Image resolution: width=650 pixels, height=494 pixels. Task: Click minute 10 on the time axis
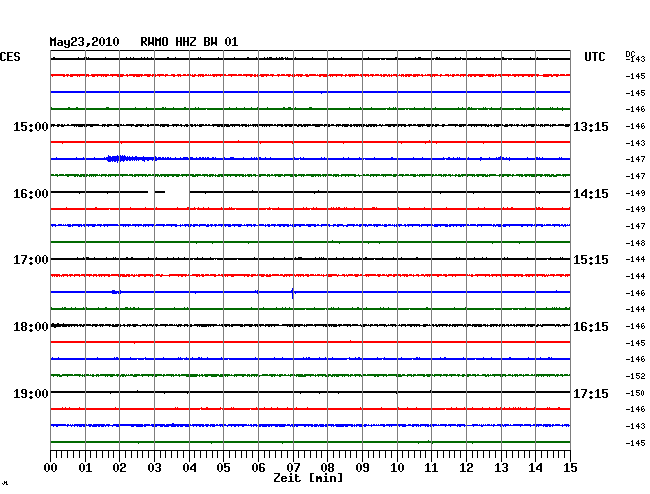tap(397, 468)
